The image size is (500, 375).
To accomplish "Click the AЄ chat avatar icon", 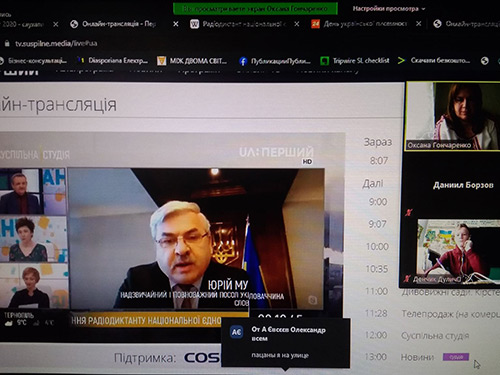I will point(236,332).
